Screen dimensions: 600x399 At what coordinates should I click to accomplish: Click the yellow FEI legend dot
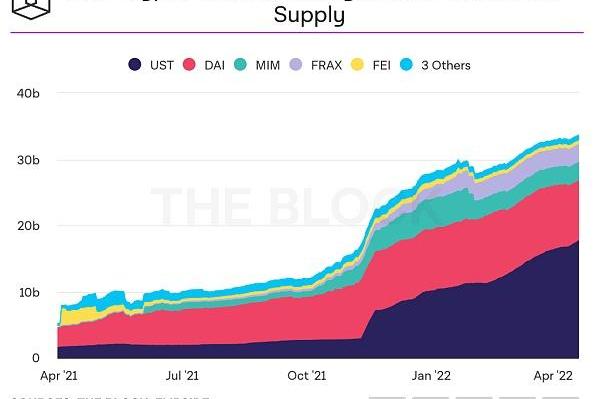pos(357,64)
